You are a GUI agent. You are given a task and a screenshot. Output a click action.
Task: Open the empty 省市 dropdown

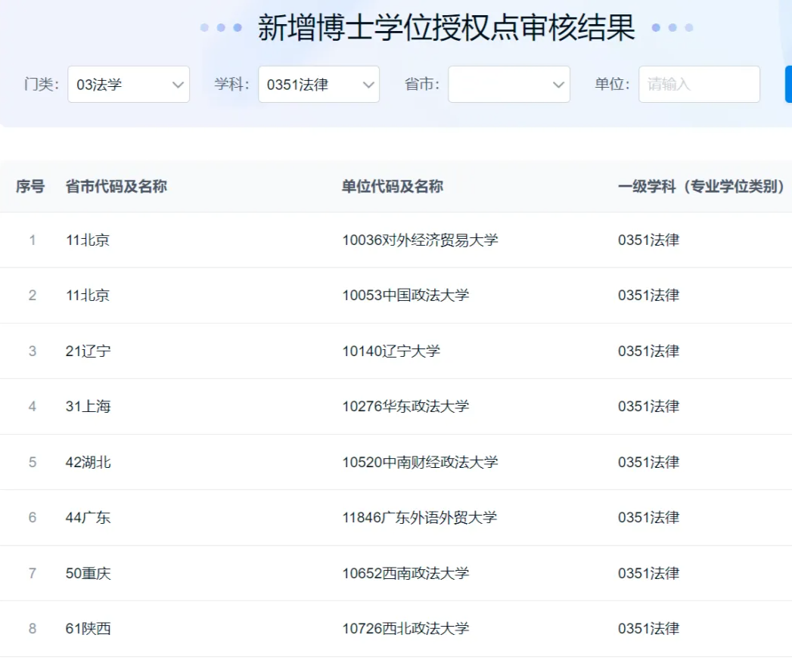(x=509, y=85)
